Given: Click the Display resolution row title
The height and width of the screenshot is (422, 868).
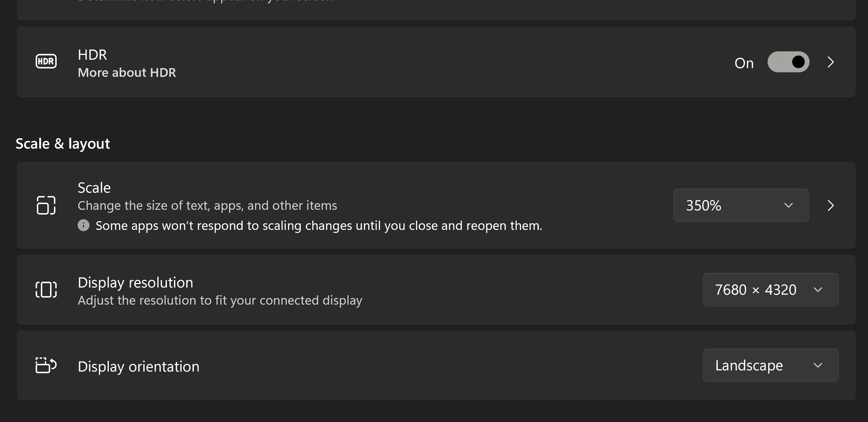Looking at the screenshot, I should click(135, 283).
